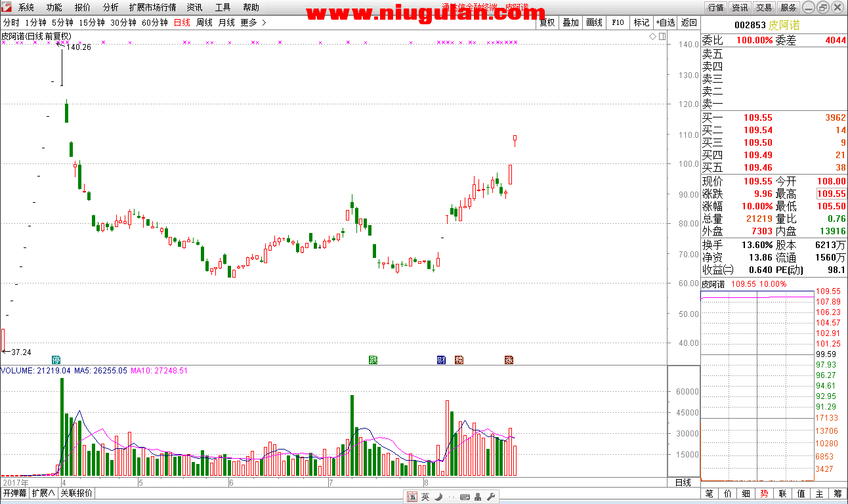Viewport: 848px width, 504px height.
Task: Switch to the 筹 tab in the side panel
Action: 838,493
